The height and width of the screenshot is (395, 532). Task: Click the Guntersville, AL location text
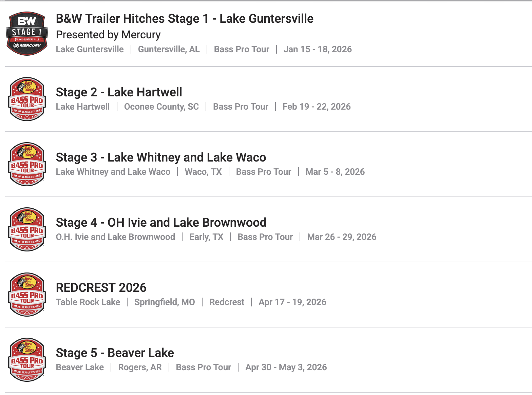tap(169, 50)
